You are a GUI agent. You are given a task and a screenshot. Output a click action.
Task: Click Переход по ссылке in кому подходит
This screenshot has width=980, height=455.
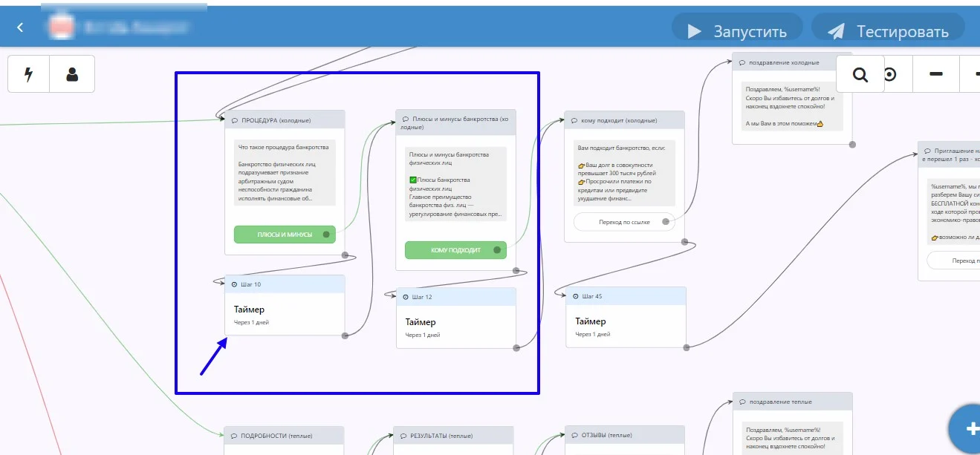[624, 222]
